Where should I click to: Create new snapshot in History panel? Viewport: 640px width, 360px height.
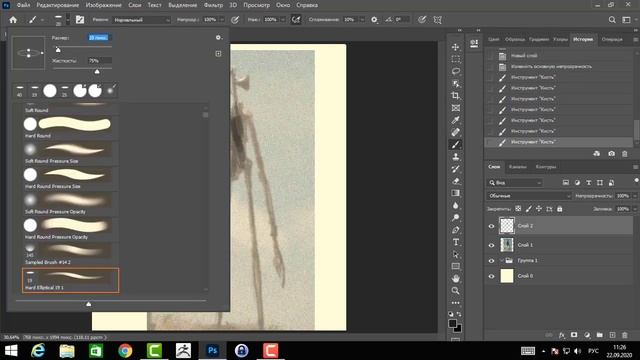pyautogui.click(x=611, y=154)
